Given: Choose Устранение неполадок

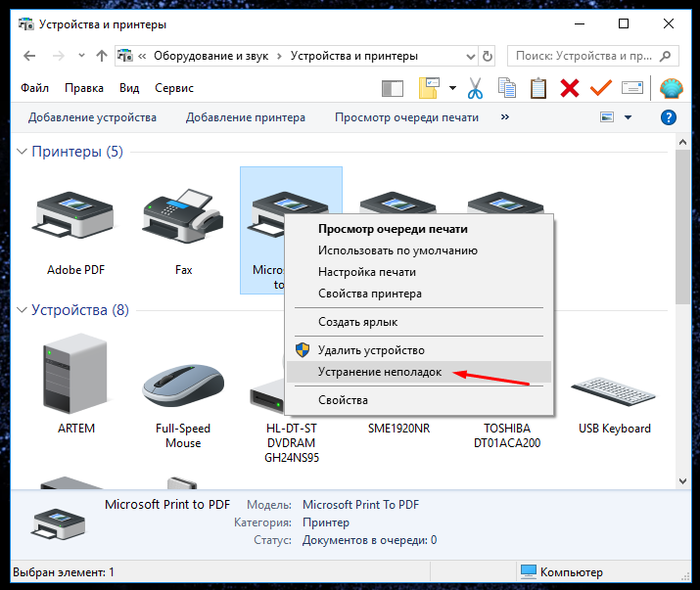Looking at the screenshot, I should (419, 372).
